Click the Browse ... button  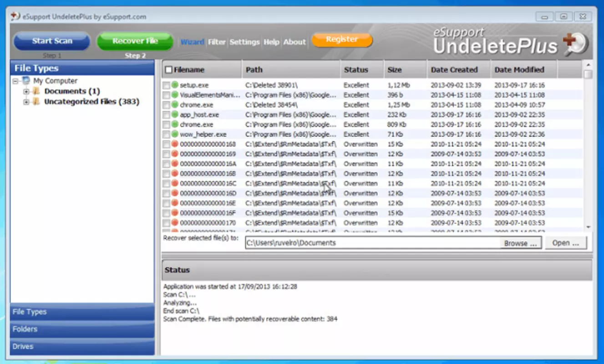521,243
